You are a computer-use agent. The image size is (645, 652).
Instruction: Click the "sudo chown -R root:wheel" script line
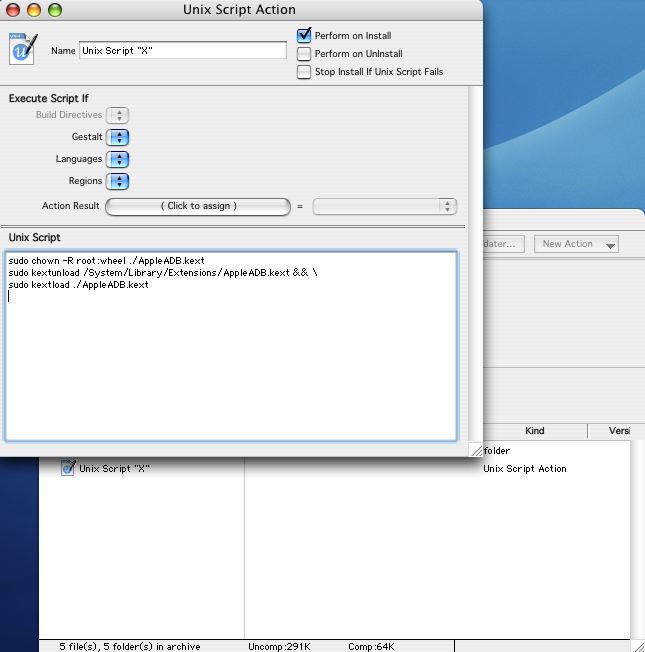(106, 261)
